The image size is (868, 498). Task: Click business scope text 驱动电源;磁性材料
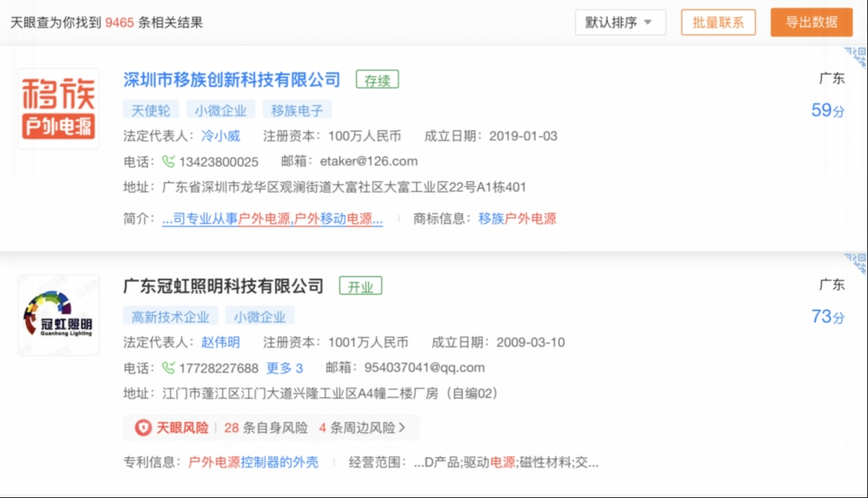[x=516, y=462]
